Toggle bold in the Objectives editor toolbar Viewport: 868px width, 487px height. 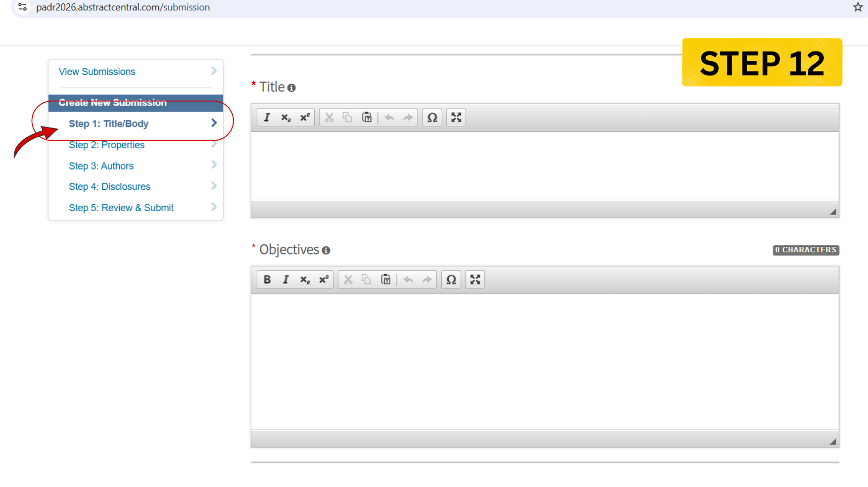pyautogui.click(x=267, y=280)
